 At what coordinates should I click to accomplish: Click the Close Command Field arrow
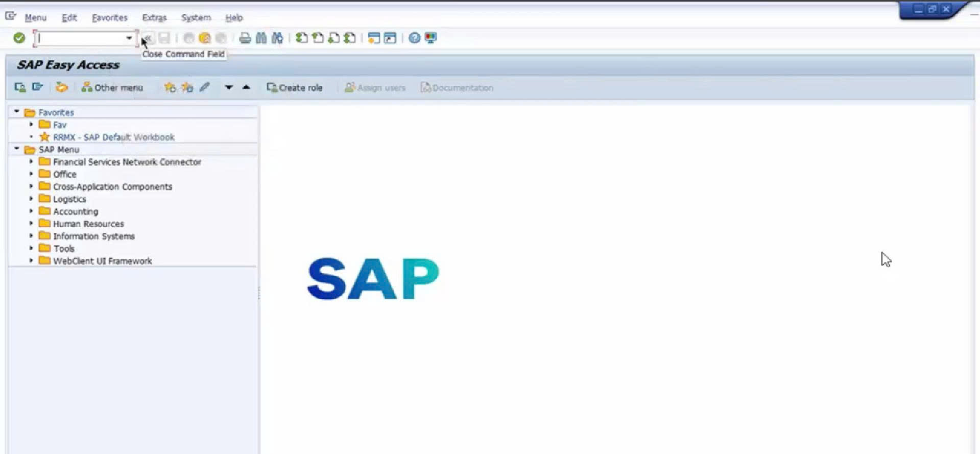coord(147,38)
